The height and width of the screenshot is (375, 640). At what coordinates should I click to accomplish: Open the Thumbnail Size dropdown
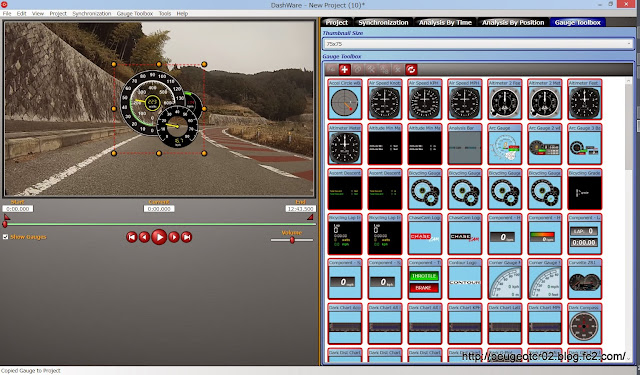478,44
